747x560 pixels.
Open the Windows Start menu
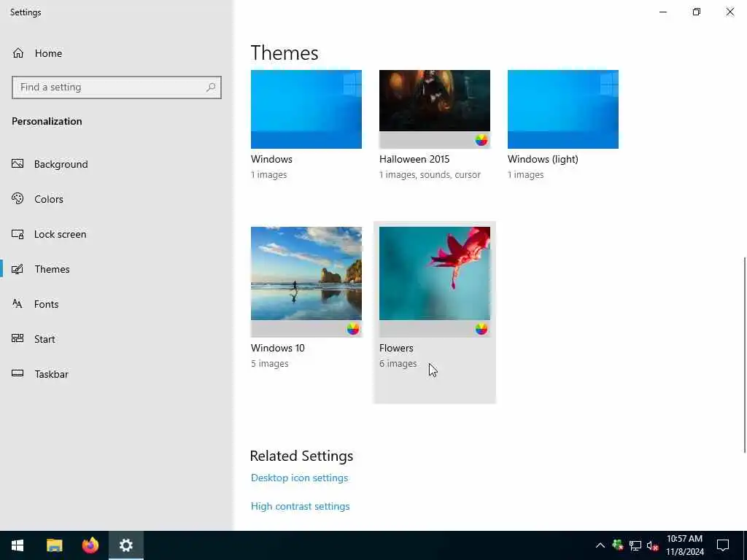(18, 545)
